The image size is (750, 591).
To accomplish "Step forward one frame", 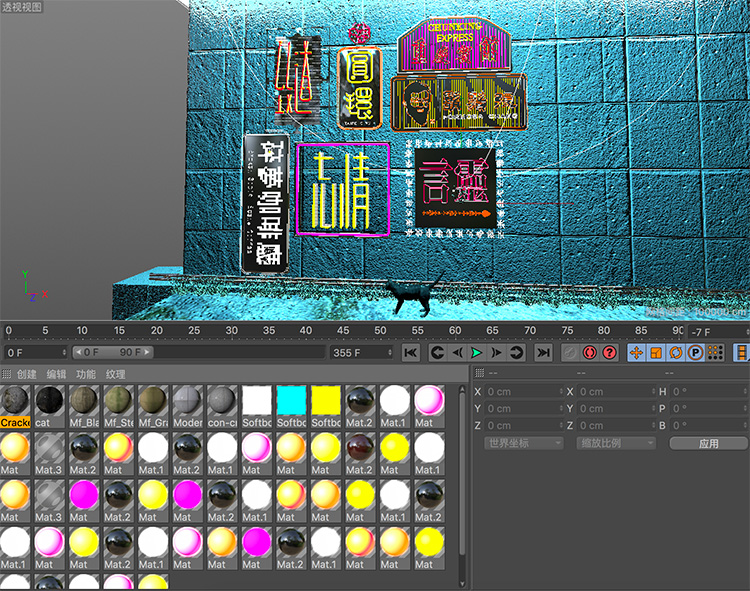I will (x=496, y=353).
